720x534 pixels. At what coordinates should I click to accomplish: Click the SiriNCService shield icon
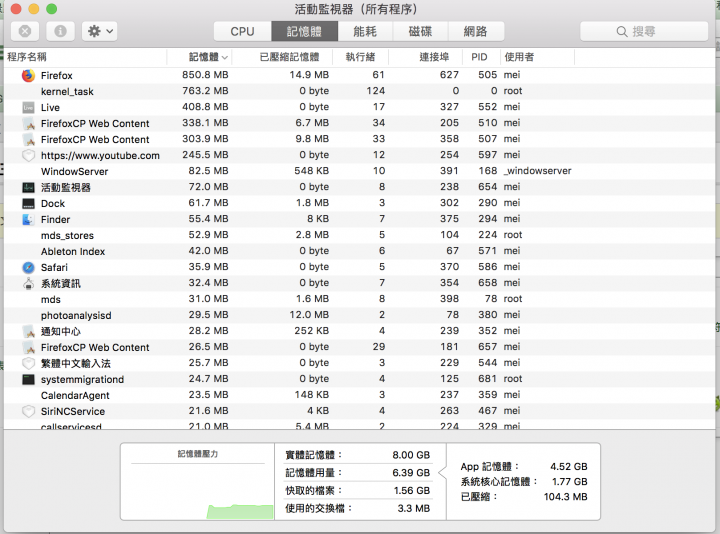pos(28,411)
